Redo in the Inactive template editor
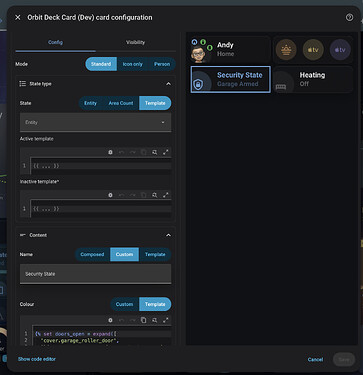The width and height of the screenshot is (363, 375). click(x=133, y=195)
